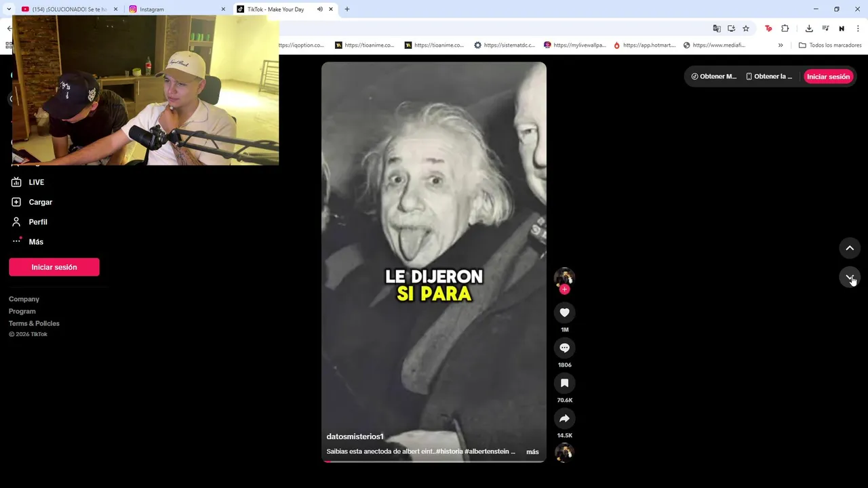Expand Terms & Policies footer section

tap(34, 323)
